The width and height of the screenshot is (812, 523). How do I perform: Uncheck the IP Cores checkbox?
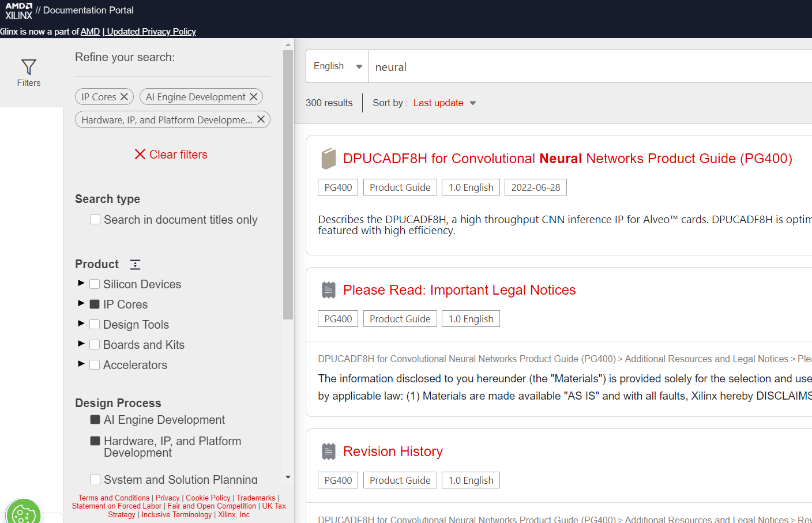[95, 304]
